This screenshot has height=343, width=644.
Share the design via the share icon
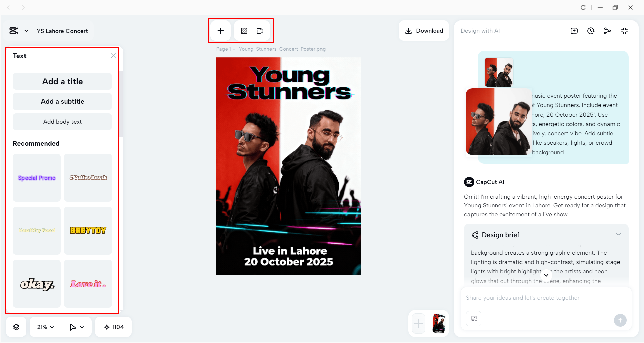click(608, 31)
